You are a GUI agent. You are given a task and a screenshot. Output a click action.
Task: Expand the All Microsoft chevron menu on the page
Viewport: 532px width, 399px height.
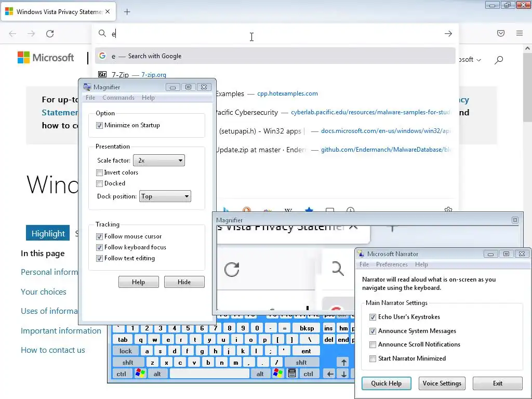click(478, 60)
